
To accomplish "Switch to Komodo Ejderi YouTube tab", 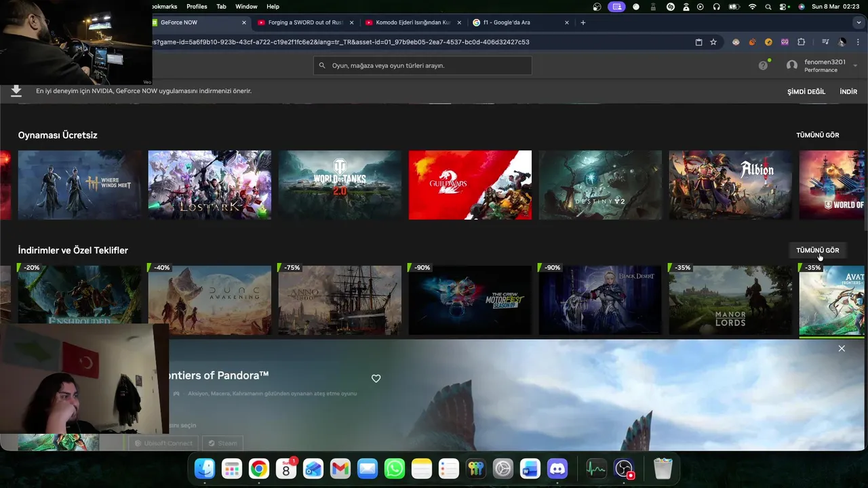I will tap(413, 22).
